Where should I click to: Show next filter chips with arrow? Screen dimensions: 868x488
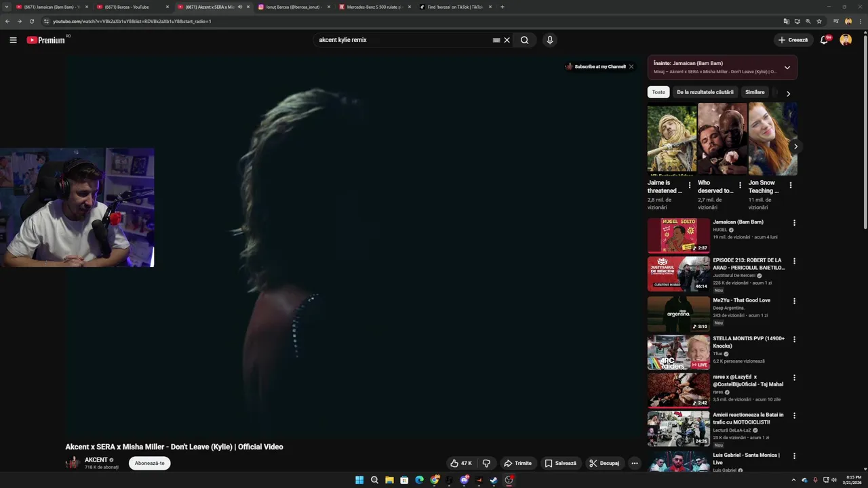pos(788,93)
